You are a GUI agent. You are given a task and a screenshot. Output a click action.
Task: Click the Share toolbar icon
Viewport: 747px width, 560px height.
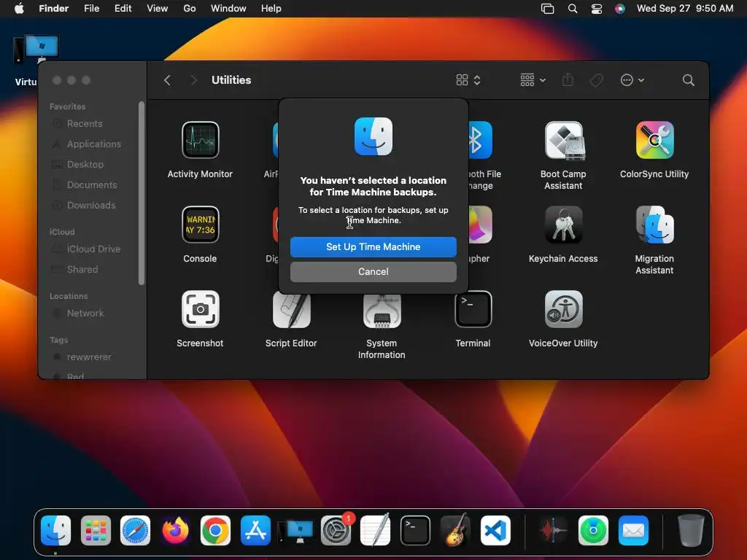[x=568, y=80]
